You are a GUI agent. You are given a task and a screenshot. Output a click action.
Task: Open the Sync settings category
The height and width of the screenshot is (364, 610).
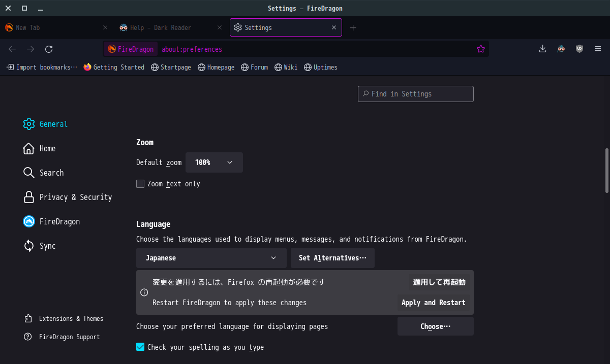(x=40, y=246)
